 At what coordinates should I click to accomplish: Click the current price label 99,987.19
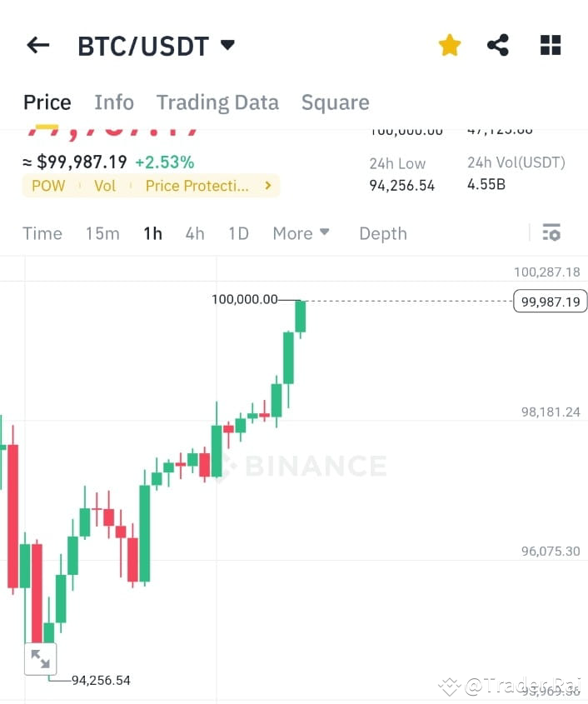[x=550, y=301]
